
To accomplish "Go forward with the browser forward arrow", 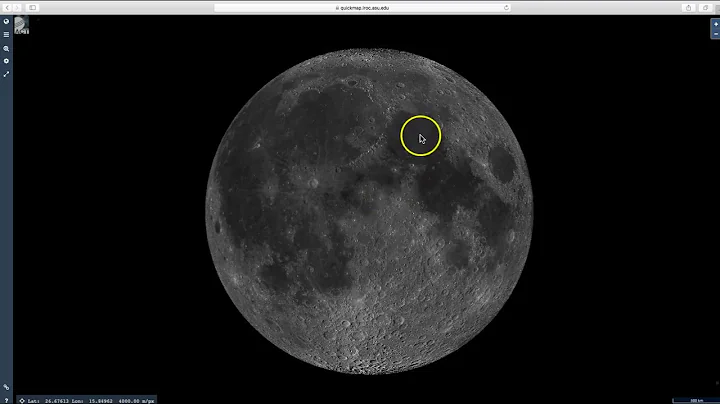I will tap(17, 8).
